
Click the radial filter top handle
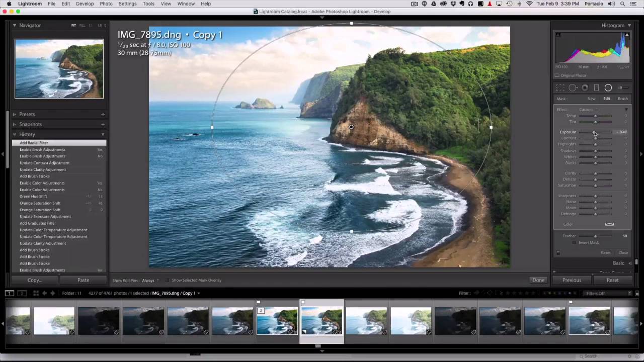pos(351,23)
